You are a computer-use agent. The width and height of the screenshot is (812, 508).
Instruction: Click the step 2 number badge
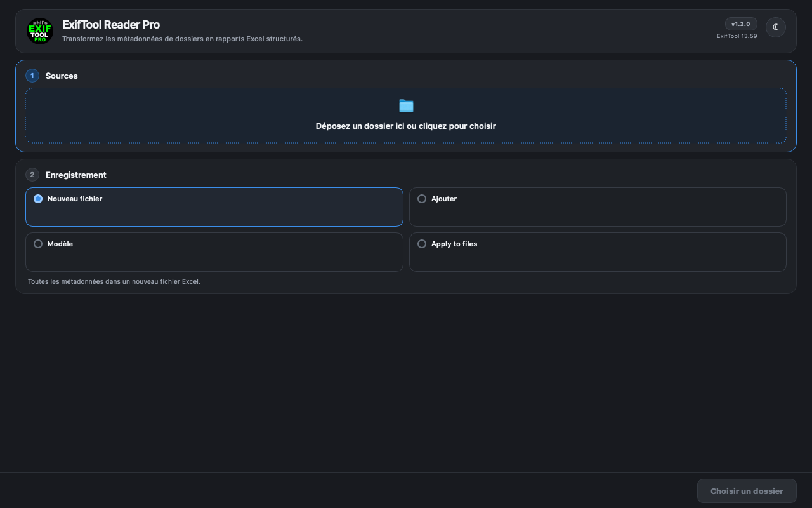tap(32, 175)
